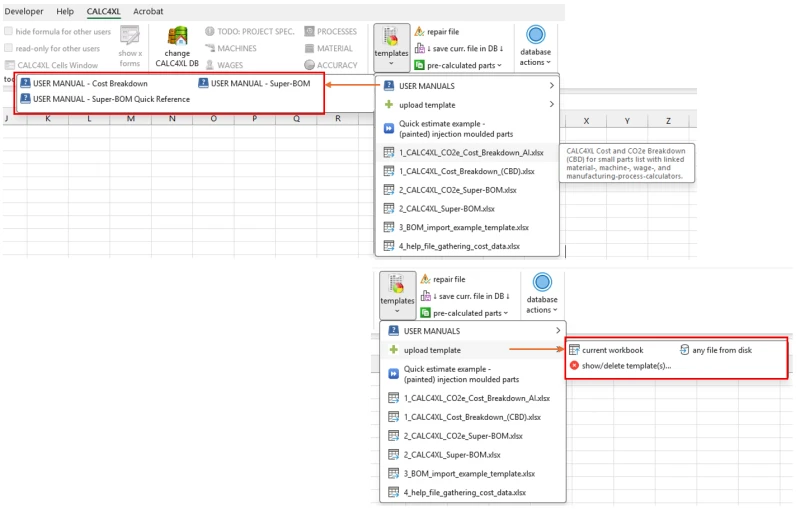The width and height of the screenshot is (800, 509).
Task: Open templates dropdown beside the ACCURACY button
Action: click(x=391, y=47)
